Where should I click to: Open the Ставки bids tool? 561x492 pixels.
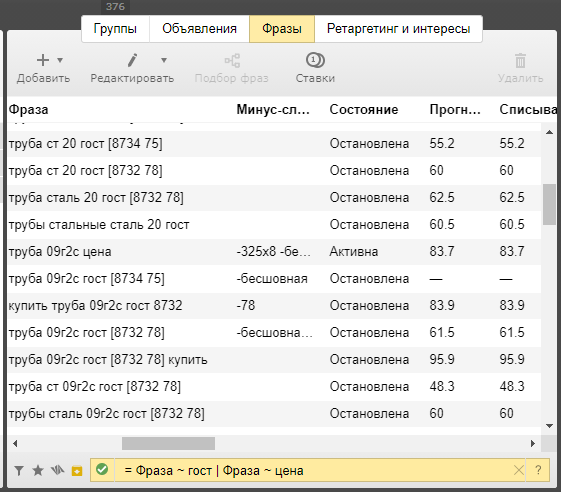pos(315,68)
